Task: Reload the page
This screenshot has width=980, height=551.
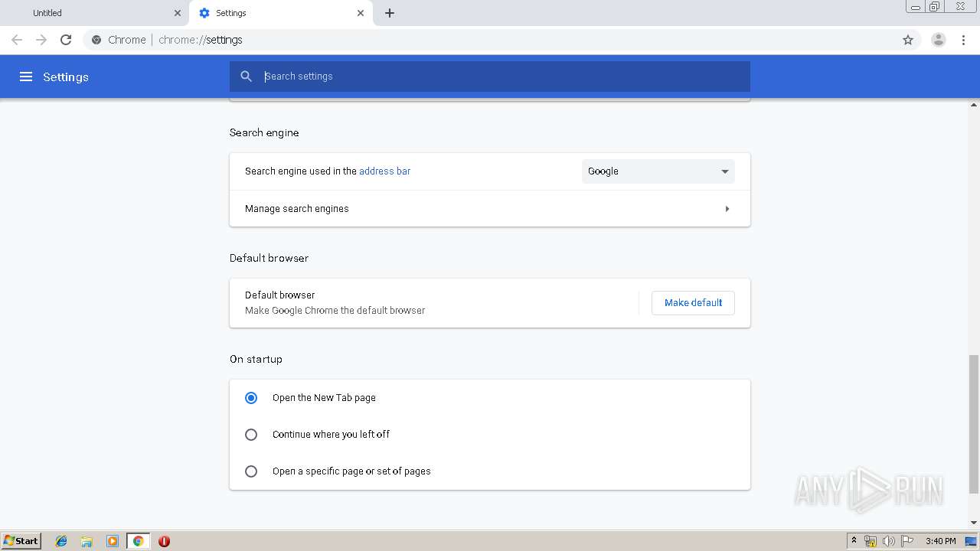Action: (66, 40)
